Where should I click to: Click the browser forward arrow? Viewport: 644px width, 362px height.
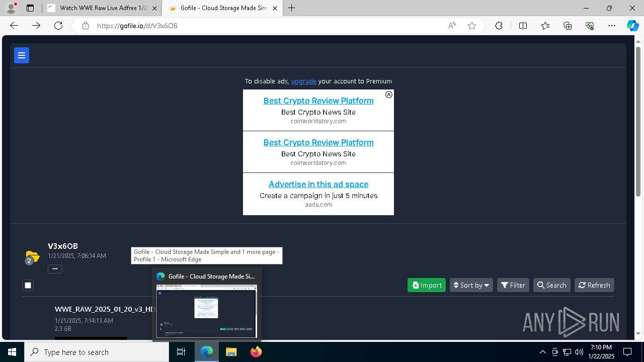[36, 26]
